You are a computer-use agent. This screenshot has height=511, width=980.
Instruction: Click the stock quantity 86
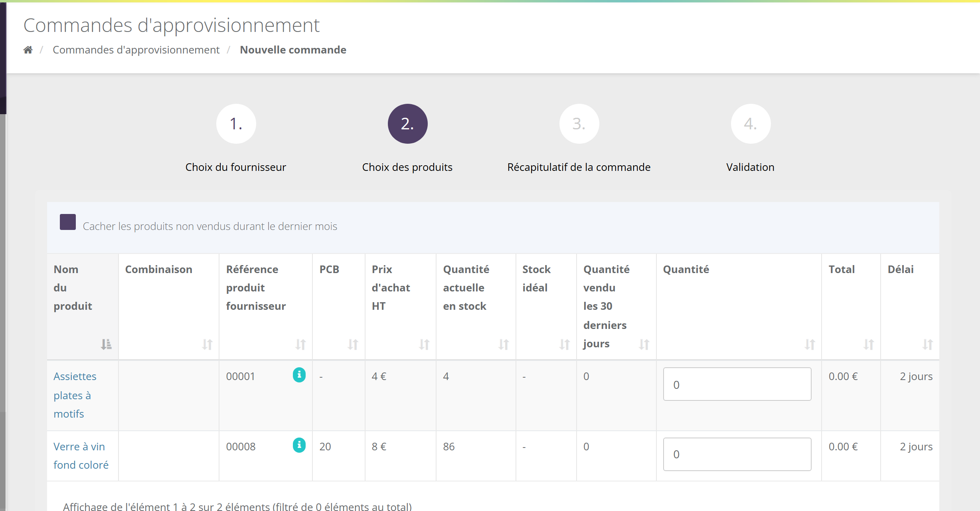[x=449, y=447]
